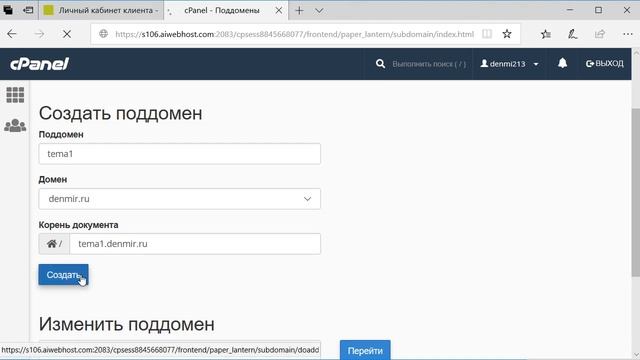The width and height of the screenshot is (640, 360).
Task: Minimize the browser window
Action: coord(570,10)
